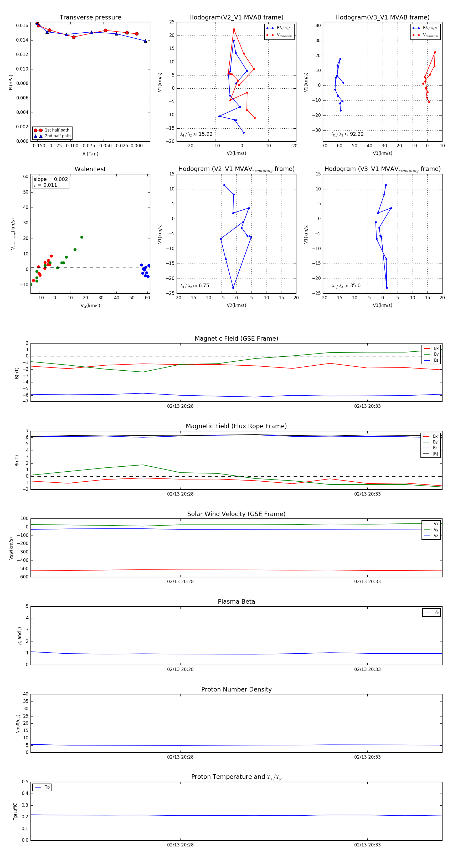The image size is (473, 868).
Task: Click the "V3(km/s)" x-axis label of the V3_V1 MVAB hodogram
Action: coord(382,153)
